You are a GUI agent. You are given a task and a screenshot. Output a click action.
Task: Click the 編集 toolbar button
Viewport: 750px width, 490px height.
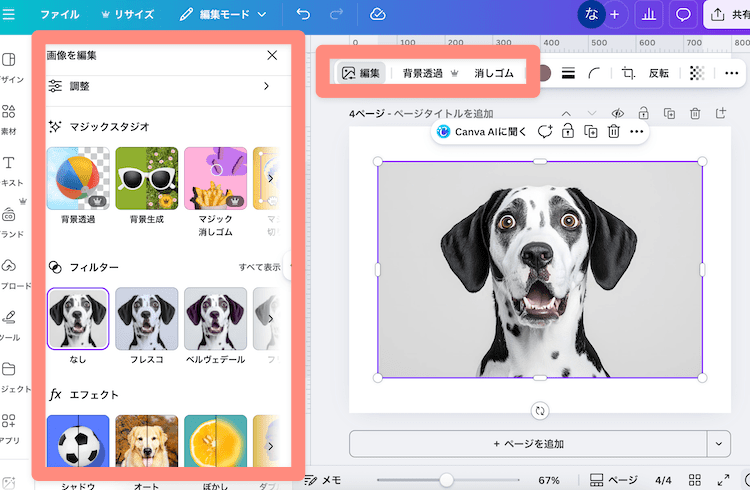click(361, 73)
